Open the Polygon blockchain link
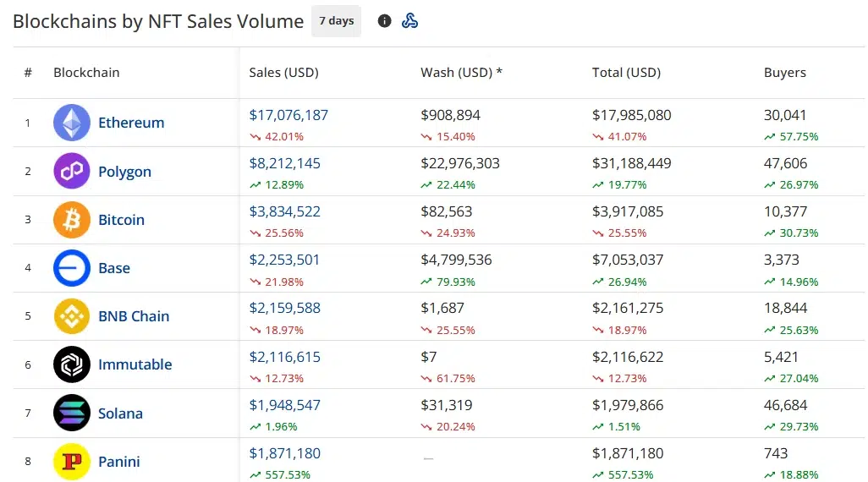 tap(124, 172)
